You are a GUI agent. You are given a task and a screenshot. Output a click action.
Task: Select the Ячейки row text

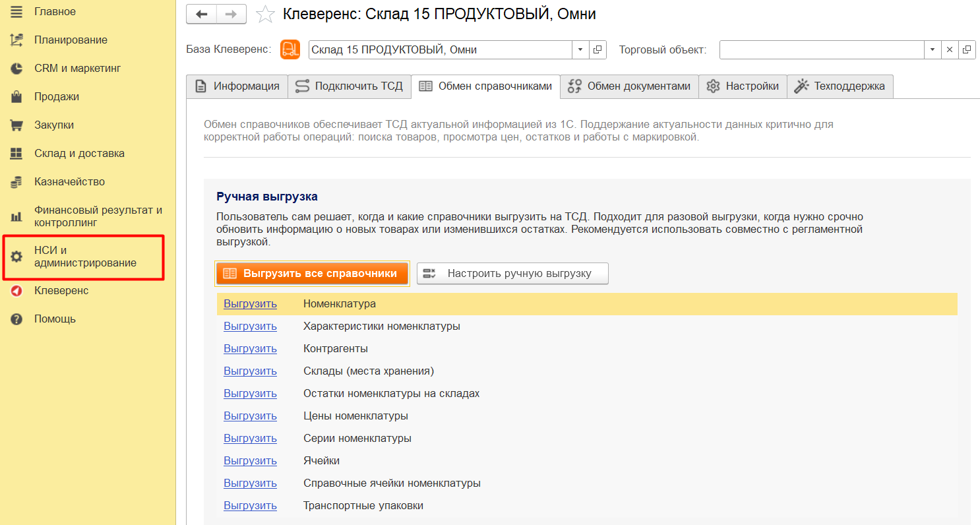pyautogui.click(x=322, y=461)
